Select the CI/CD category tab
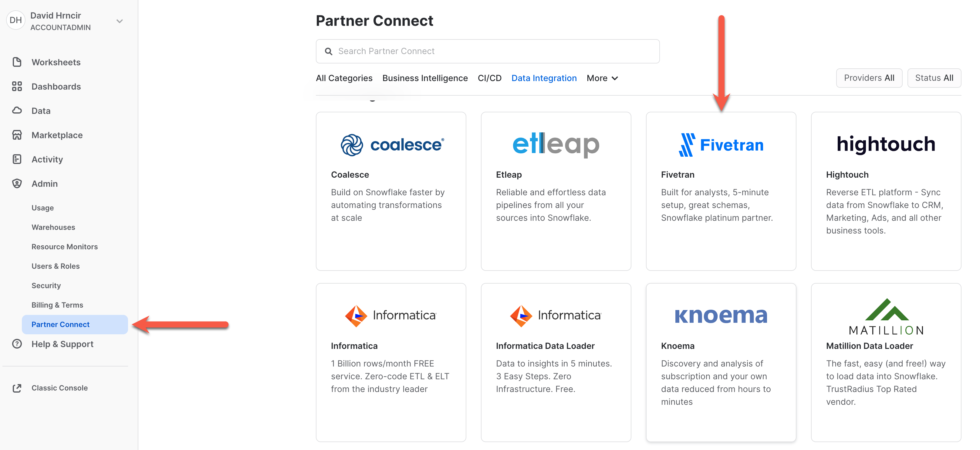Image resolution: width=980 pixels, height=450 pixels. [x=490, y=78]
